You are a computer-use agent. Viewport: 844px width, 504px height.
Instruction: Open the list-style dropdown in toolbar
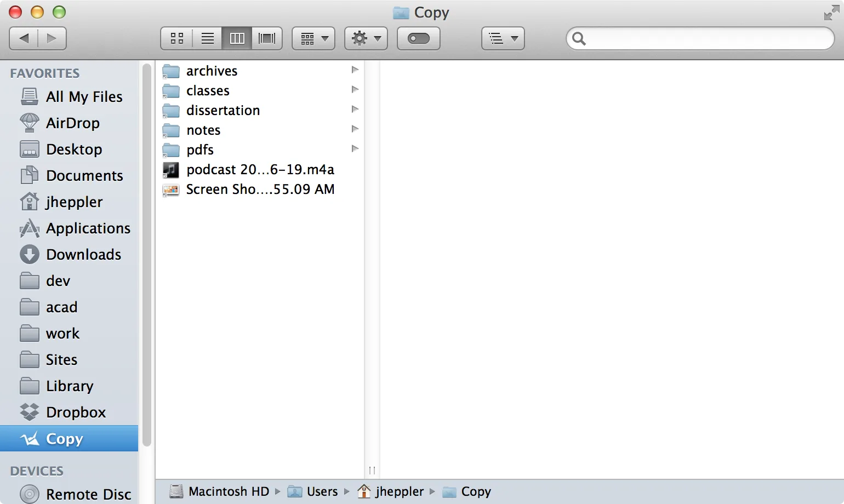click(x=503, y=38)
